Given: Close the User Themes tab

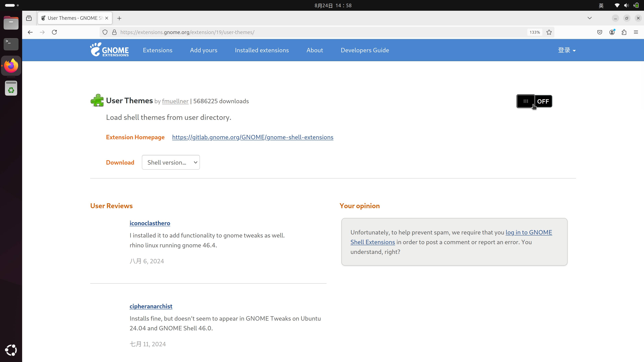Looking at the screenshot, I should pyautogui.click(x=107, y=18).
